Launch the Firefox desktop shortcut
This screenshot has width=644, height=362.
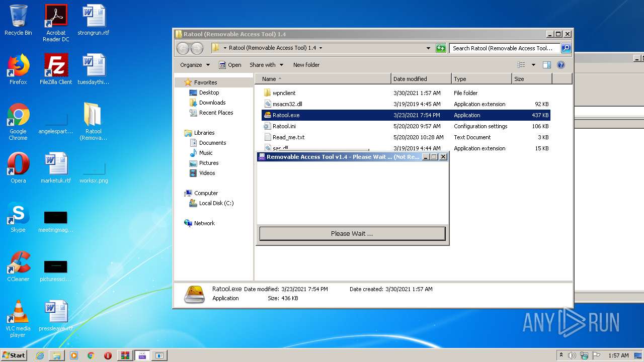(x=18, y=69)
